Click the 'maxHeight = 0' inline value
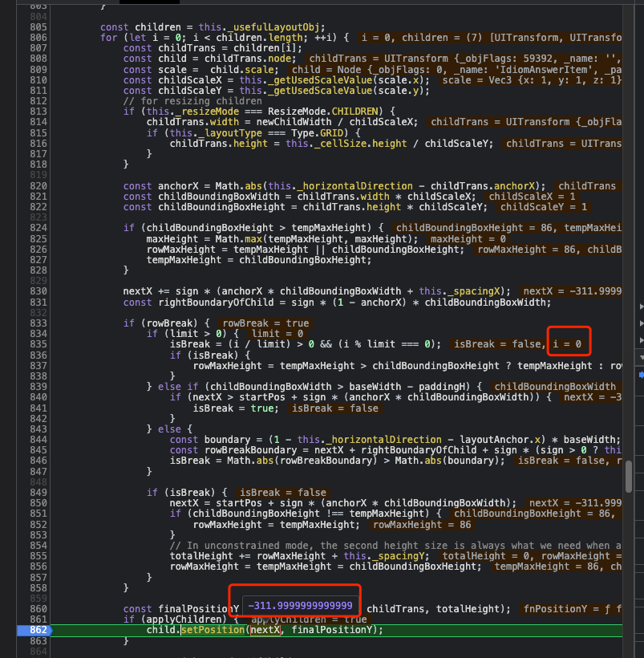644x658 pixels. (x=468, y=239)
